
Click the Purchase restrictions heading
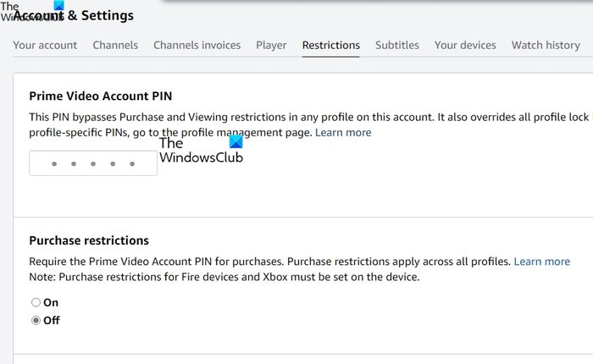pyautogui.click(x=89, y=240)
